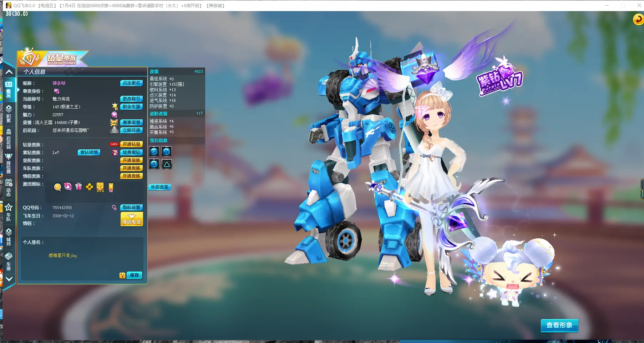Open the 排位赛 ranked sidebar tab
Image resolution: width=644 pixels, height=343 pixels.
[9, 163]
